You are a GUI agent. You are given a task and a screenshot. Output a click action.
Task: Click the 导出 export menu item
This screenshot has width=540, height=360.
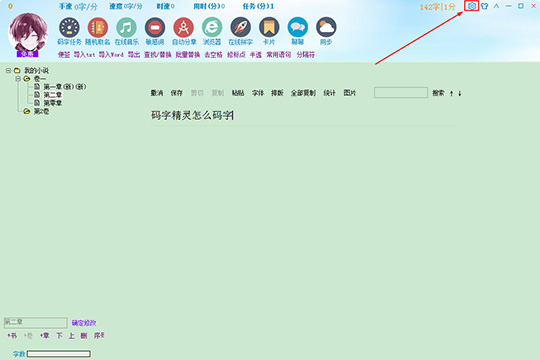[134, 55]
